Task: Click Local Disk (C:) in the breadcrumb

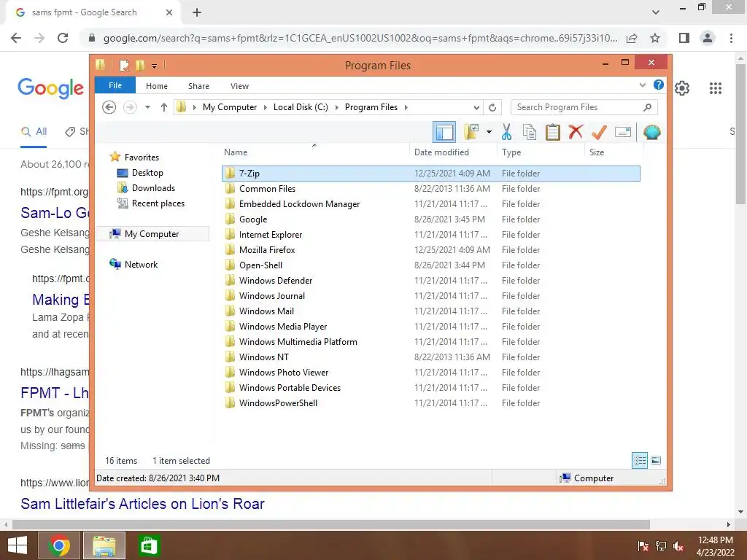Action: tap(301, 107)
